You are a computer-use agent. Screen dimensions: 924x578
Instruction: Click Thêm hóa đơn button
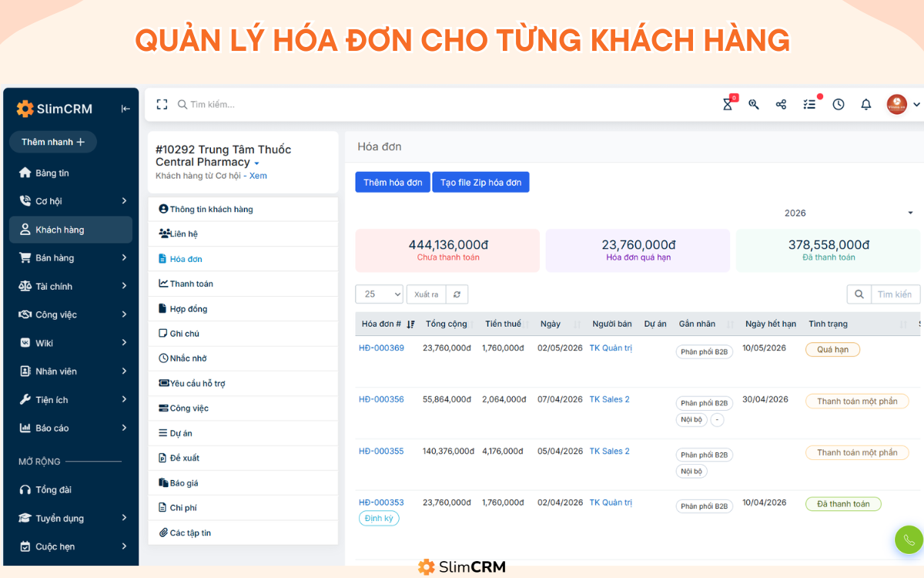(x=393, y=182)
